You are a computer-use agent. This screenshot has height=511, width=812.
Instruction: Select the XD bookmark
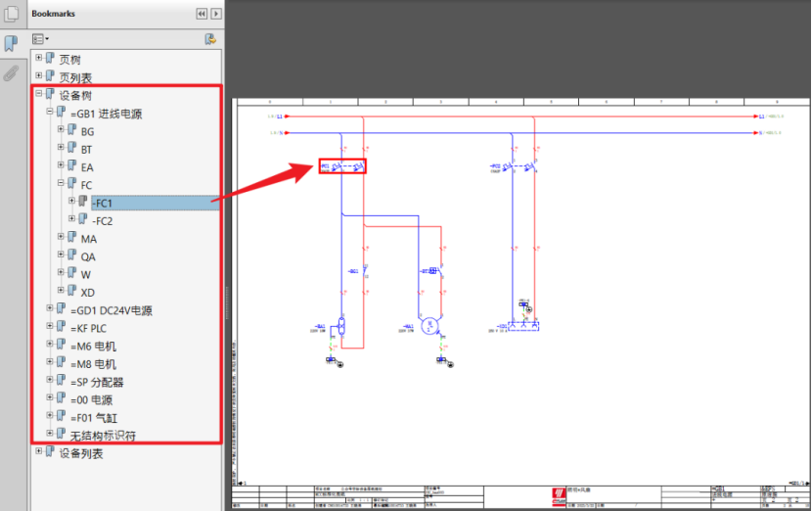87,293
